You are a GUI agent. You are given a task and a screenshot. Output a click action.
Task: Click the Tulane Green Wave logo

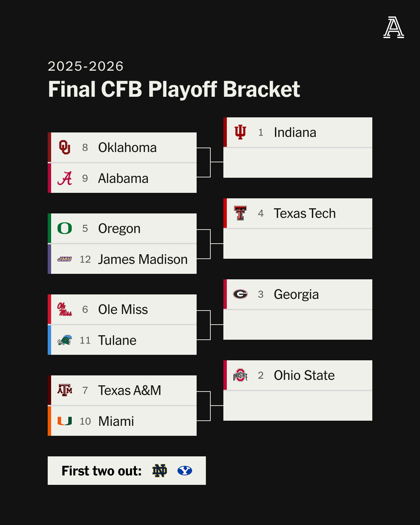tap(65, 340)
